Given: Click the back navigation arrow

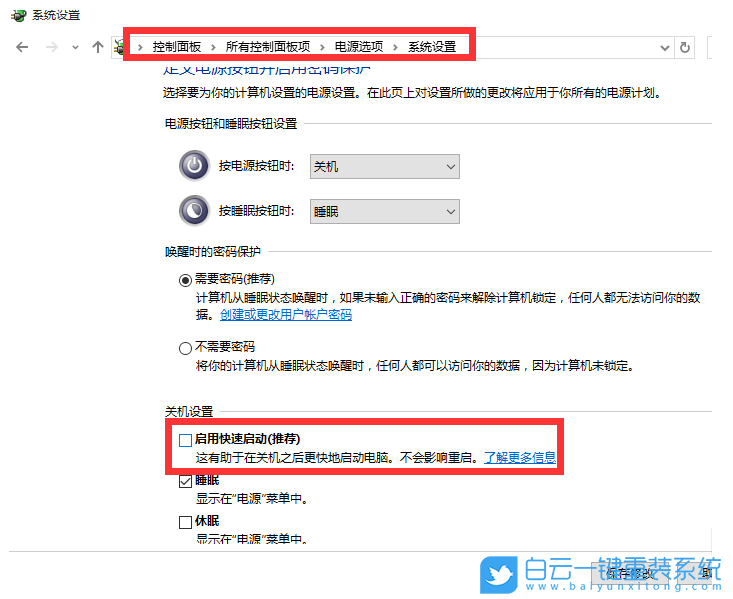Looking at the screenshot, I should [x=22, y=47].
